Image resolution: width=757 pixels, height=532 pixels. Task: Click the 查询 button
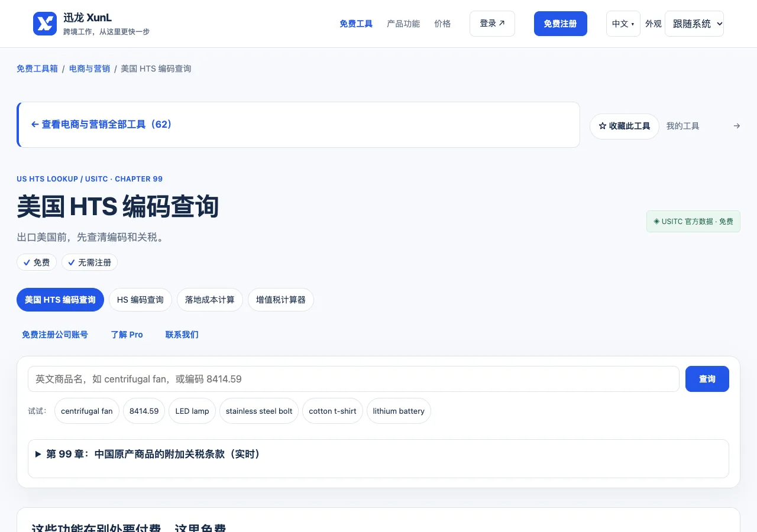(707, 379)
